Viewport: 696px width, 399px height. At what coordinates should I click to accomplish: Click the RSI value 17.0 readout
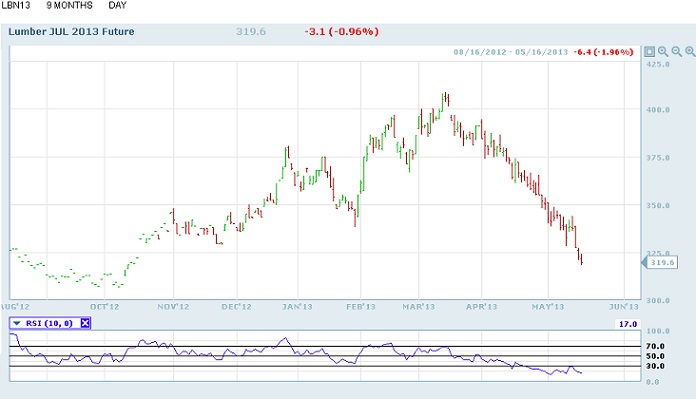[628, 324]
